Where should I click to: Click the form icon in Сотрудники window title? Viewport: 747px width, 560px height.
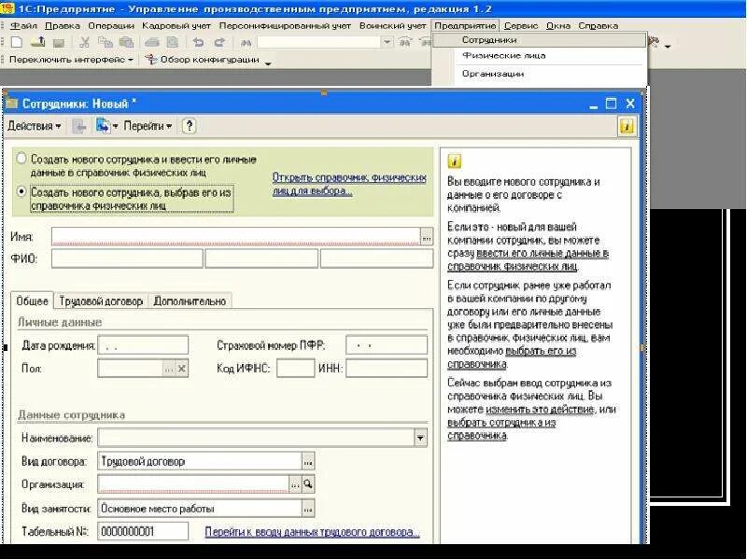(11, 104)
